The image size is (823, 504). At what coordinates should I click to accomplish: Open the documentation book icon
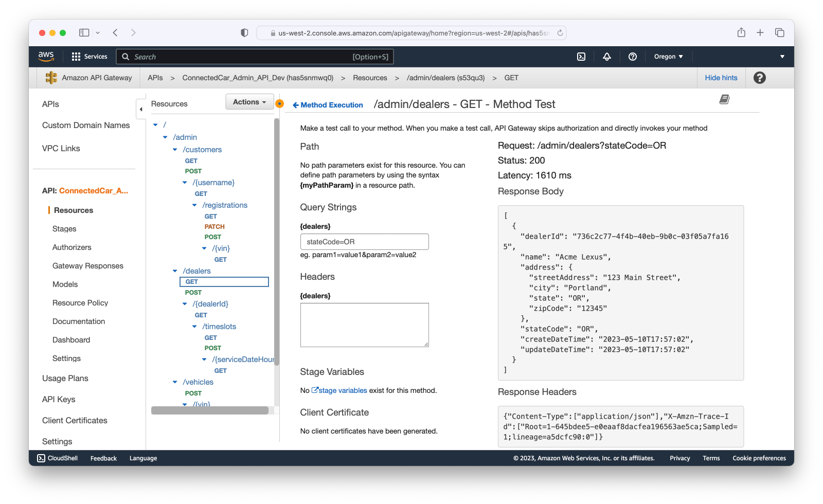click(x=724, y=99)
